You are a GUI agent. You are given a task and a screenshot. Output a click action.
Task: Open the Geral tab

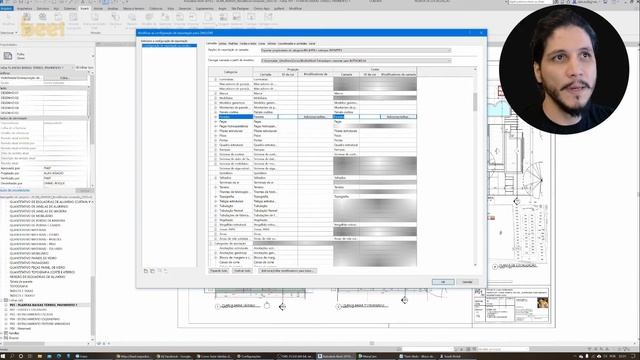(312, 43)
